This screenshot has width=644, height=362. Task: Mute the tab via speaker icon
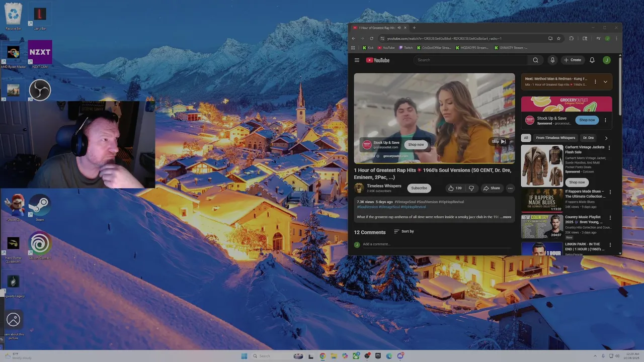point(399,28)
